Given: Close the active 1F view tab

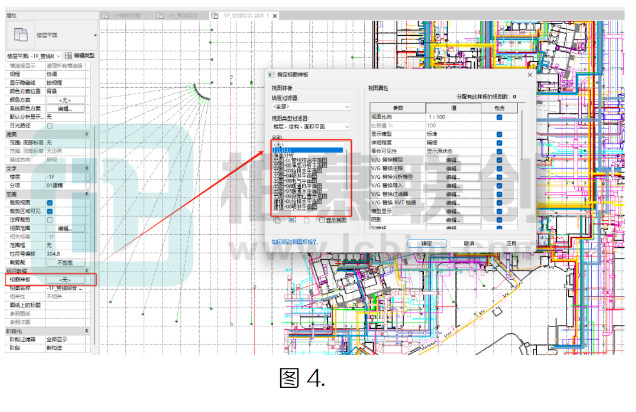Looking at the screenshot, I should 275,16.
